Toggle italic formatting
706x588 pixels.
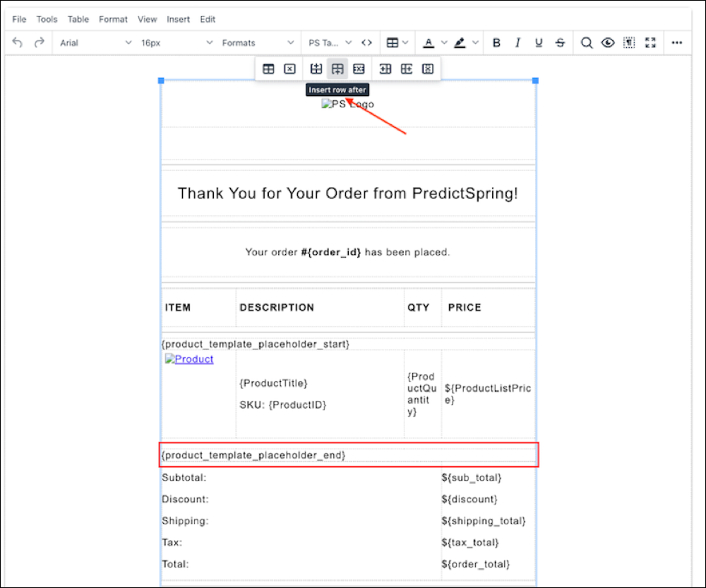pos(517,43)
